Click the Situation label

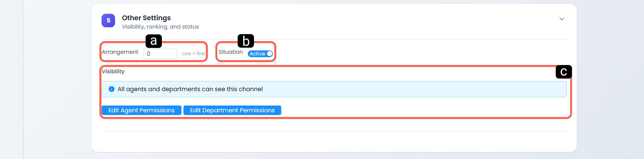point(231,52)
